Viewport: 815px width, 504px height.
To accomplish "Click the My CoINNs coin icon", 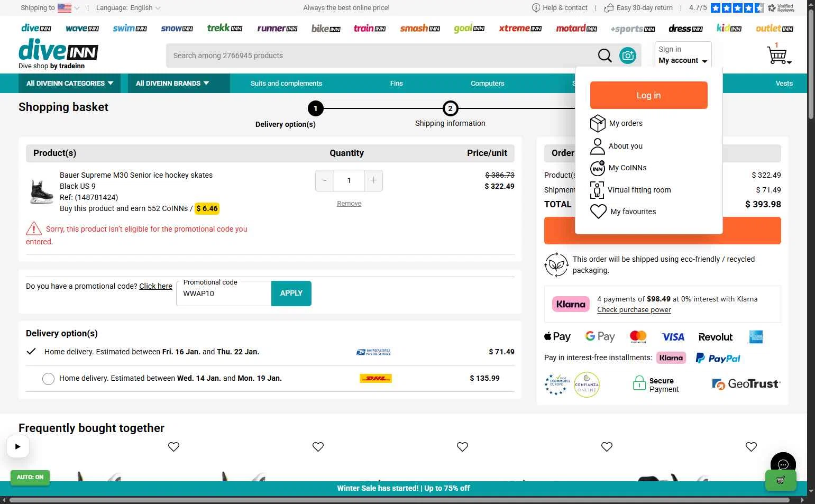I will pyautogui.click(x=598, y=168).
